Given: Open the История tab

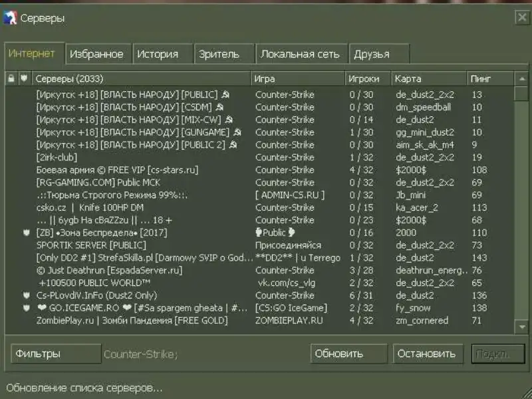Looking at the screenshot, I should click(158, 54).
